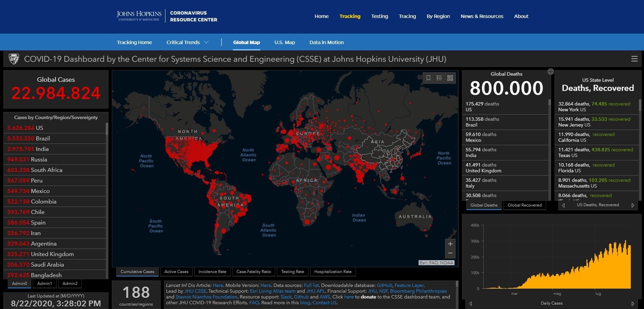Screen dimensions: 644x309
Task: Open the Full list data sources link
Action: pyautogui.click(x=311, y=286)
